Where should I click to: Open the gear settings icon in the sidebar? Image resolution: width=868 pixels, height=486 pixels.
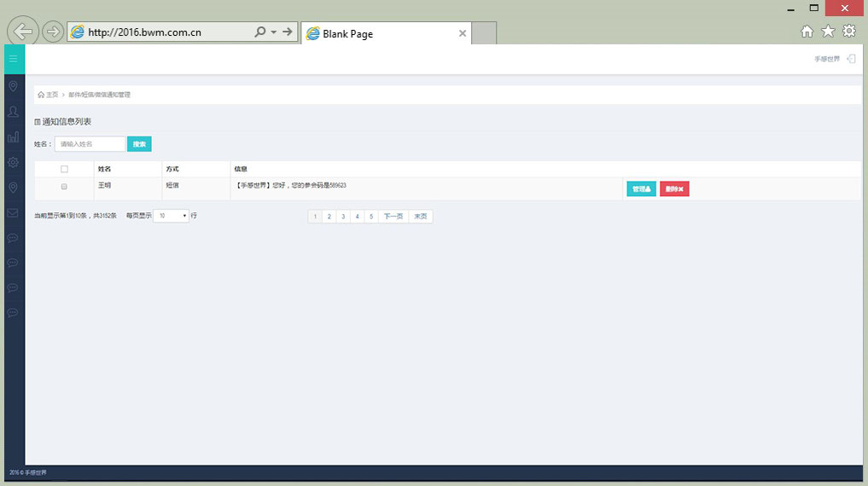14,162
